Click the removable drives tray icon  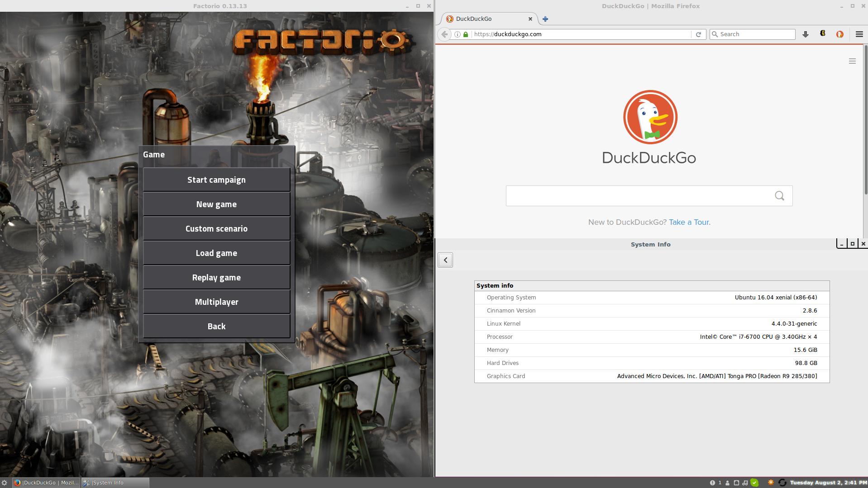[x=736, y=483]
